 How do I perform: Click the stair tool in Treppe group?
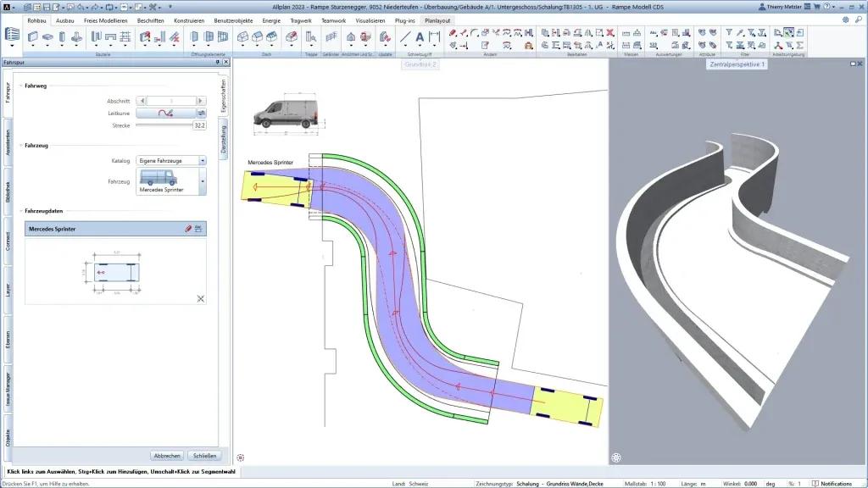click(x=311, y=36)
